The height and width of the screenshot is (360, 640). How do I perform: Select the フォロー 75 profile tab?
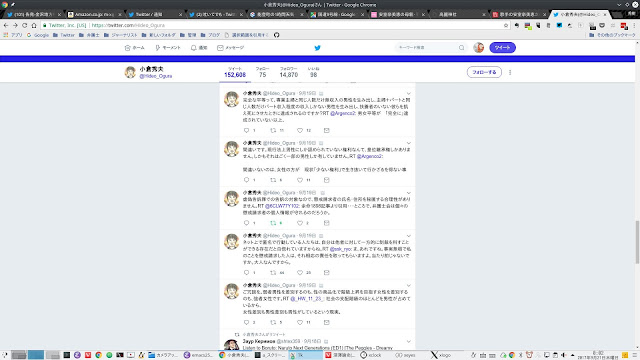(x=262, y=72)
